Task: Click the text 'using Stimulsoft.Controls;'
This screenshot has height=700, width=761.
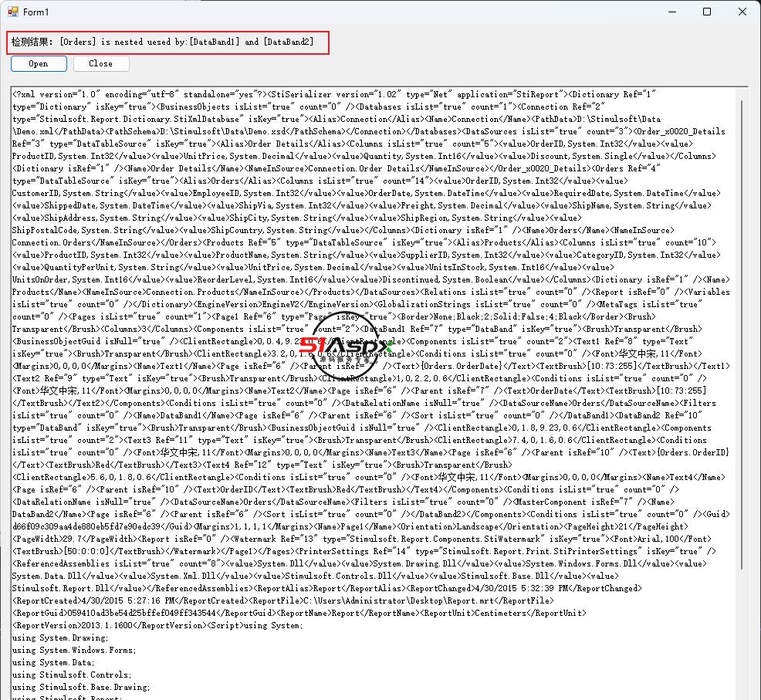Action: click(72, 675)
